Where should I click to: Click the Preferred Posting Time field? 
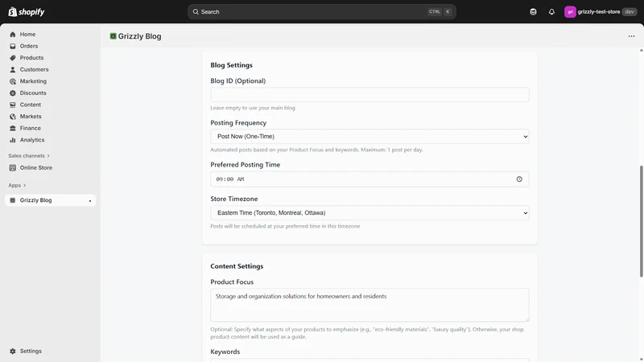[369, 179]
